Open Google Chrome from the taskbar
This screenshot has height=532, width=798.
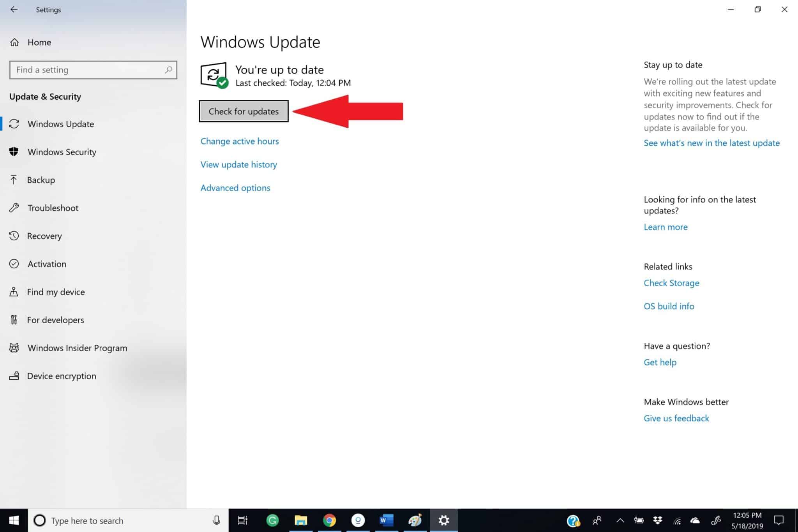click(x=329, y=520)
